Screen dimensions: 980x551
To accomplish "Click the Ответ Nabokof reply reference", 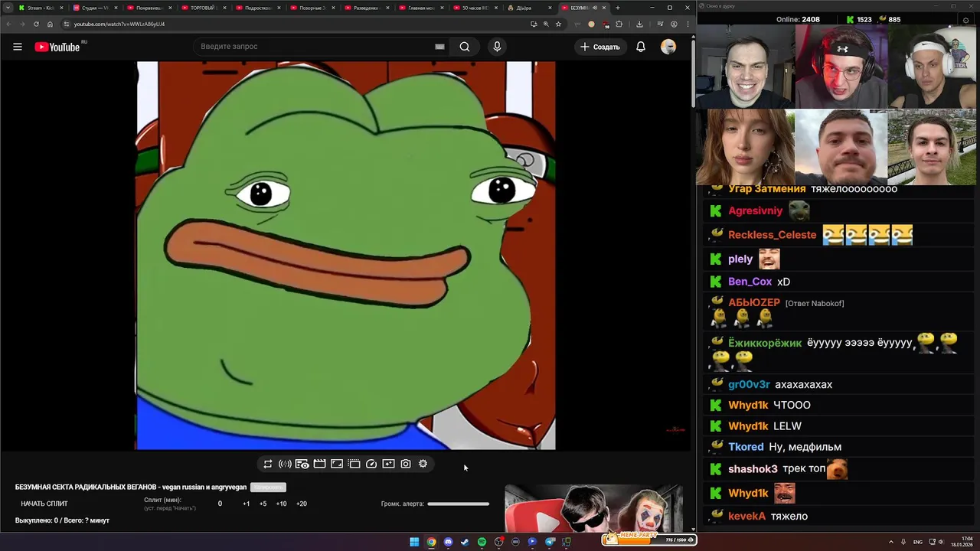I will (815, 304).
